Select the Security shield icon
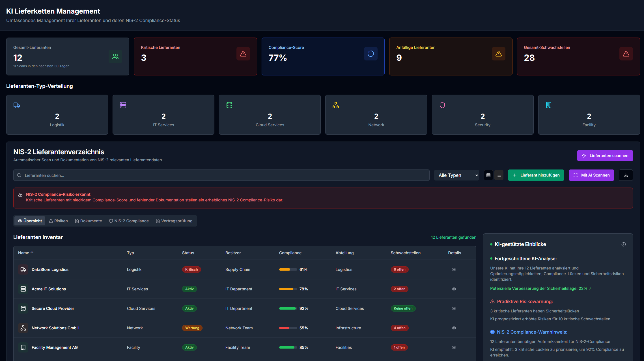 [442, 105]
